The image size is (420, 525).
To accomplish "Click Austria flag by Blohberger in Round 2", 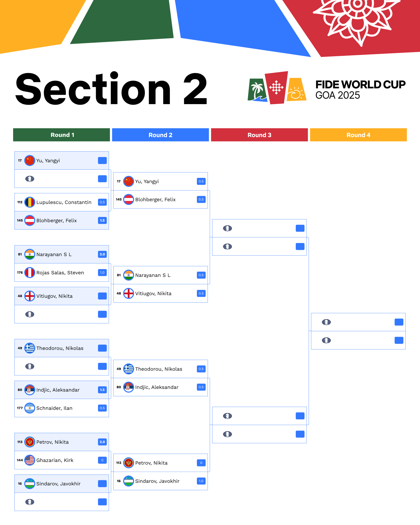I will tap(129, 199).
